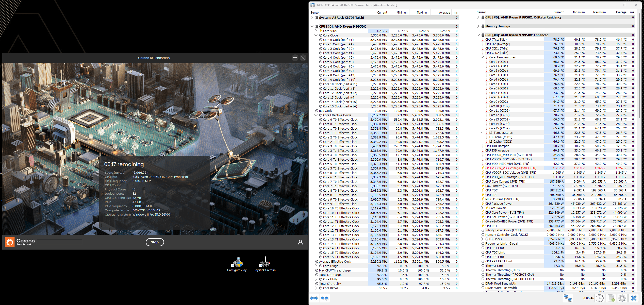Open the Joystick Gremlin desktop shortcut
The image size is (644, 305).
tap(265, 264)
